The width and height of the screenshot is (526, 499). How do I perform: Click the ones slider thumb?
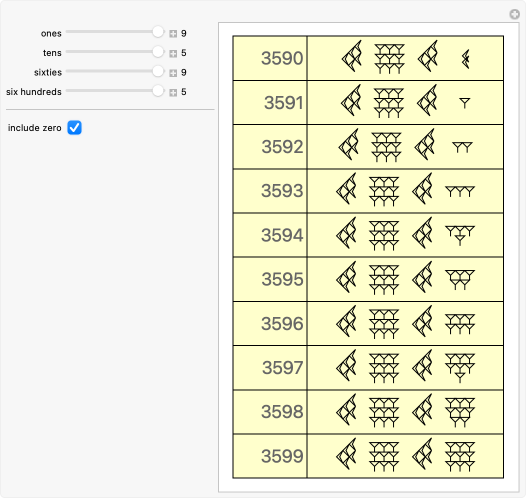point(158,32)
